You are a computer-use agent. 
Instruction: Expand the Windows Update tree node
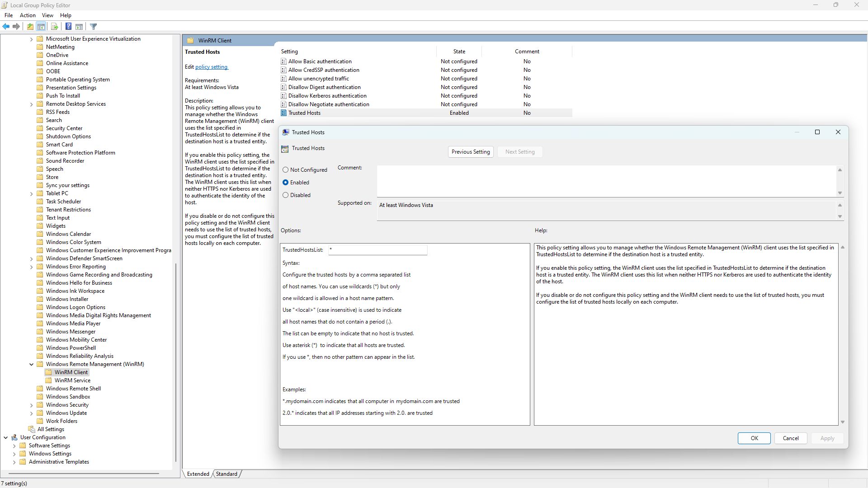31,413
